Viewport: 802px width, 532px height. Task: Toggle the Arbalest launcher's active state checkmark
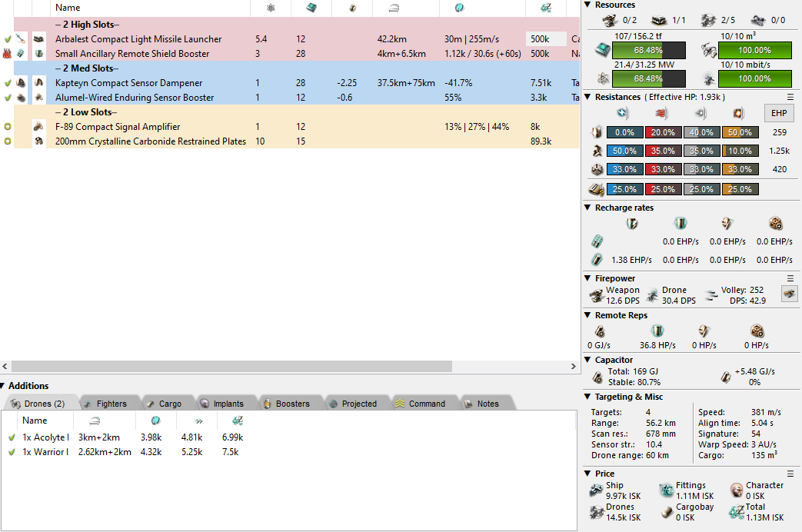(8, 39)
